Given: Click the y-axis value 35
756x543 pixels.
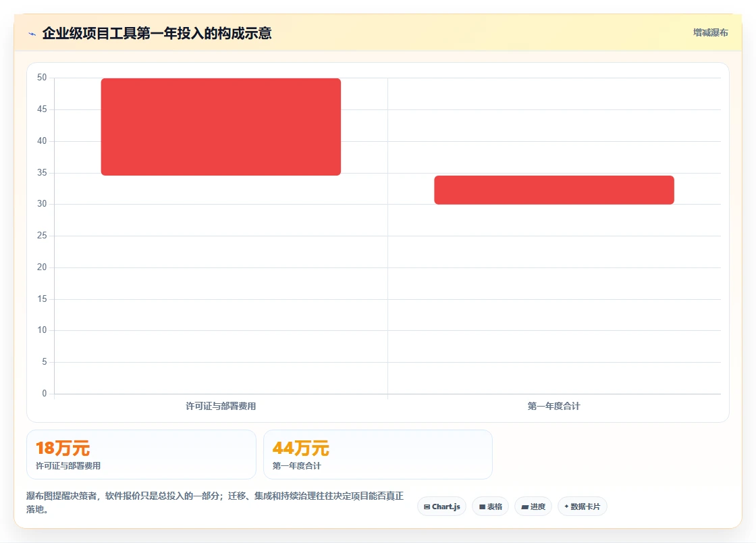Looking at the screenshot, I should click(x=42, y=173).
